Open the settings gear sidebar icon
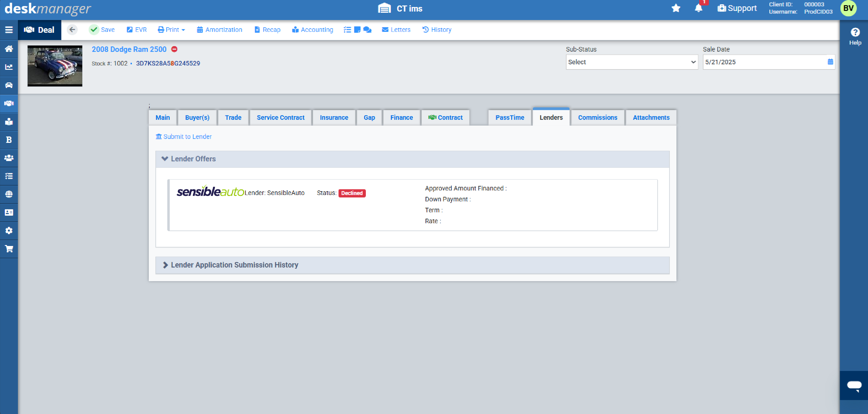This screenshot has height=414, width=868. (x=9, y=231)
